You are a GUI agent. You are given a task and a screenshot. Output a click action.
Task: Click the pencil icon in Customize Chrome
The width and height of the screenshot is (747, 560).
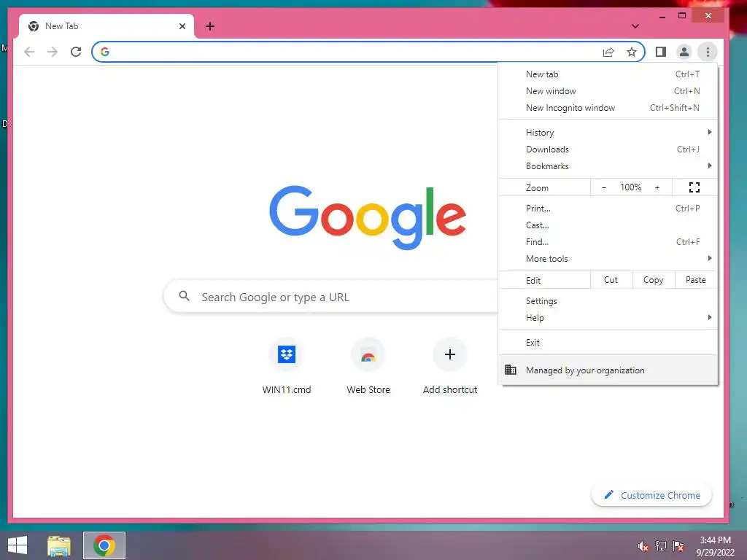coord(609,495)
